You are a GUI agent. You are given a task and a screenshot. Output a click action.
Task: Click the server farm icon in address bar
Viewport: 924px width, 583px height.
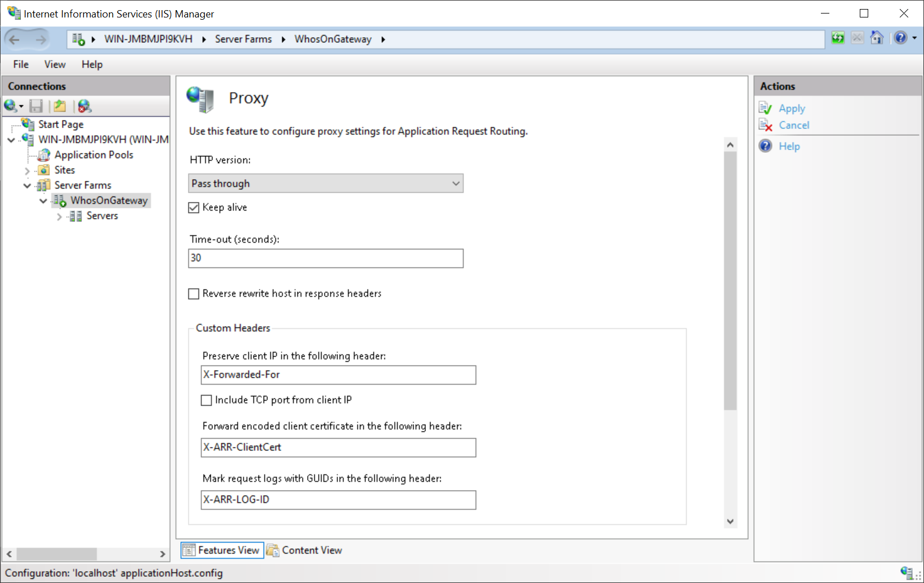pyautogui.click(x=78, y=39)
